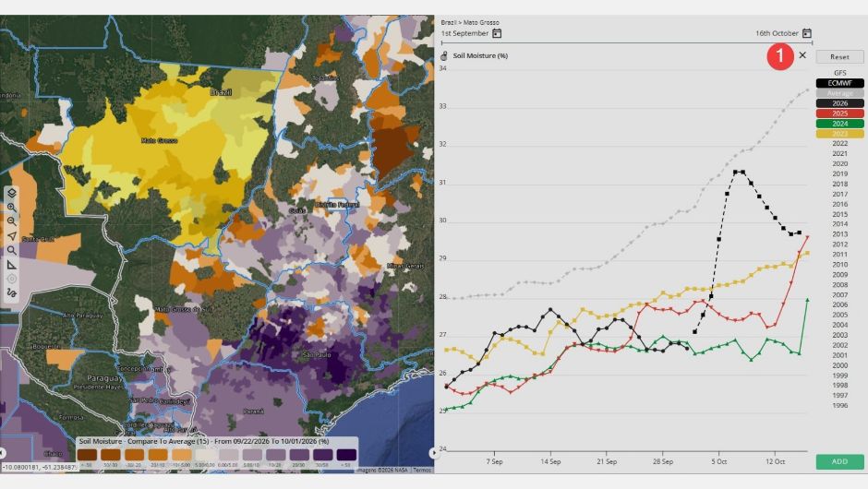The image size is (868, 489).
Task: Click the Distrito Federal label on the map
Action: (x=338, y=205)
